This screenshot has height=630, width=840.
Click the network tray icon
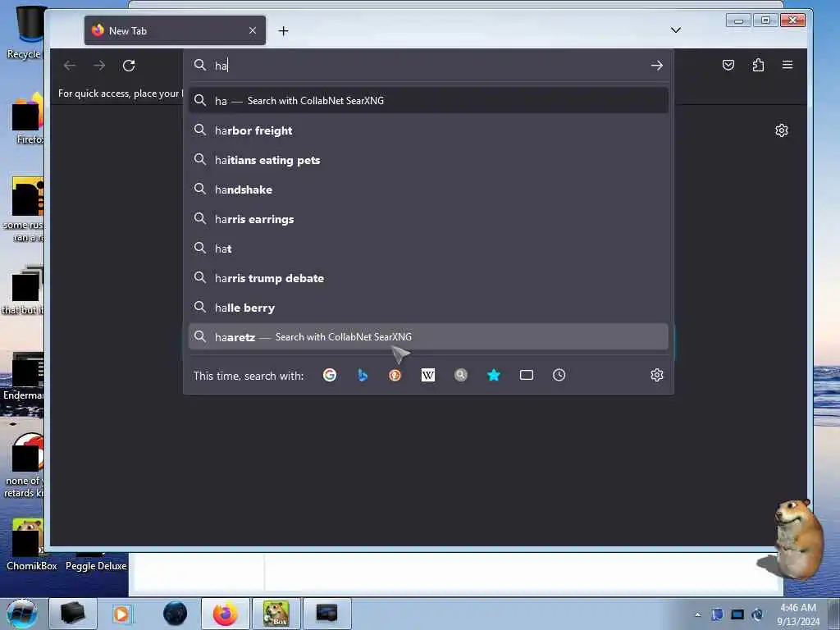click(737, 614)
